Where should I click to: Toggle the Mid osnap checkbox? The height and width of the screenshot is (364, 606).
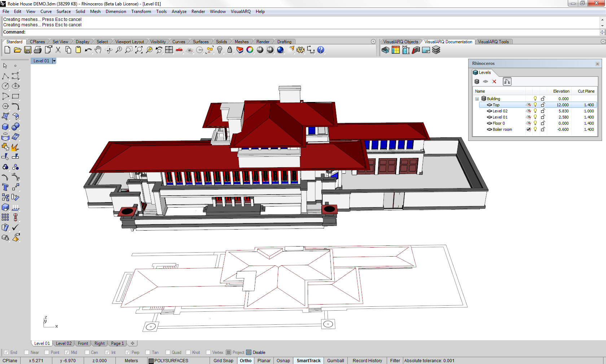[x=67, y=352]
